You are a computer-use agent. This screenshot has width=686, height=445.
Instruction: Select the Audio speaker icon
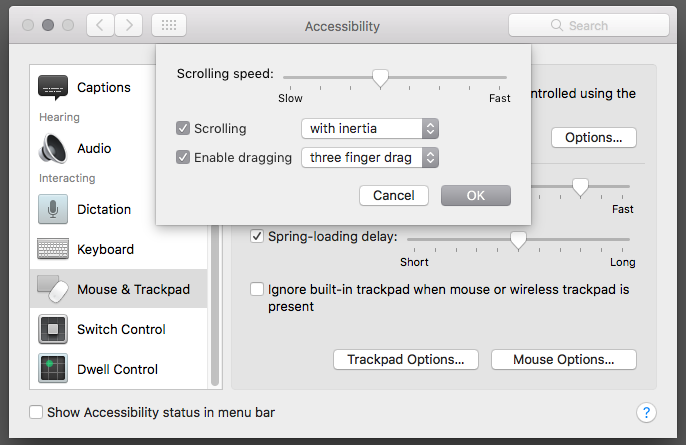click(x=53, y=149)
